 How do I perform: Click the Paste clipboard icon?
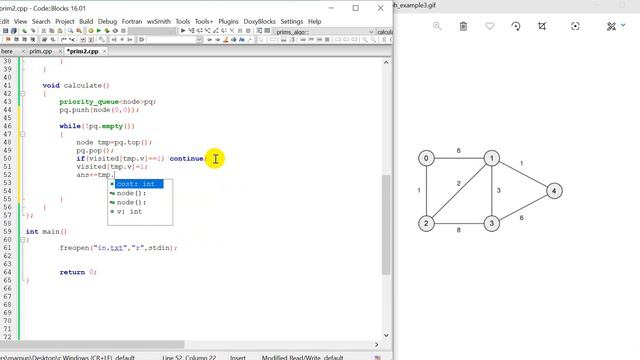[x=60, y=31]
